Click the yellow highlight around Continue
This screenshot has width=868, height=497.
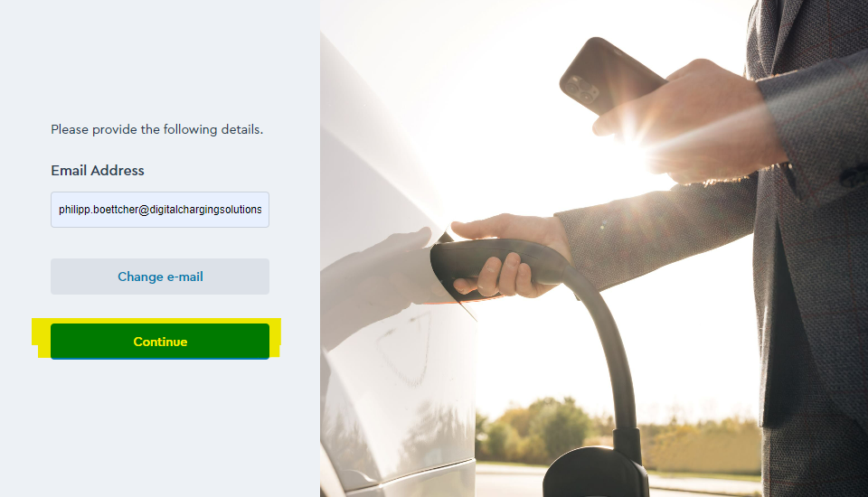point(156,338)
